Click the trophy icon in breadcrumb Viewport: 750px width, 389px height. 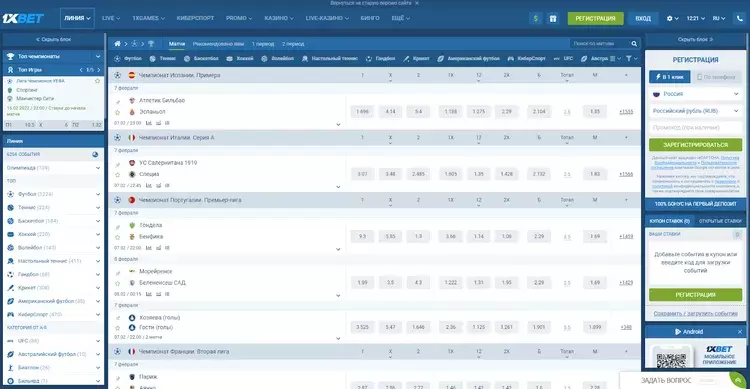151,44
